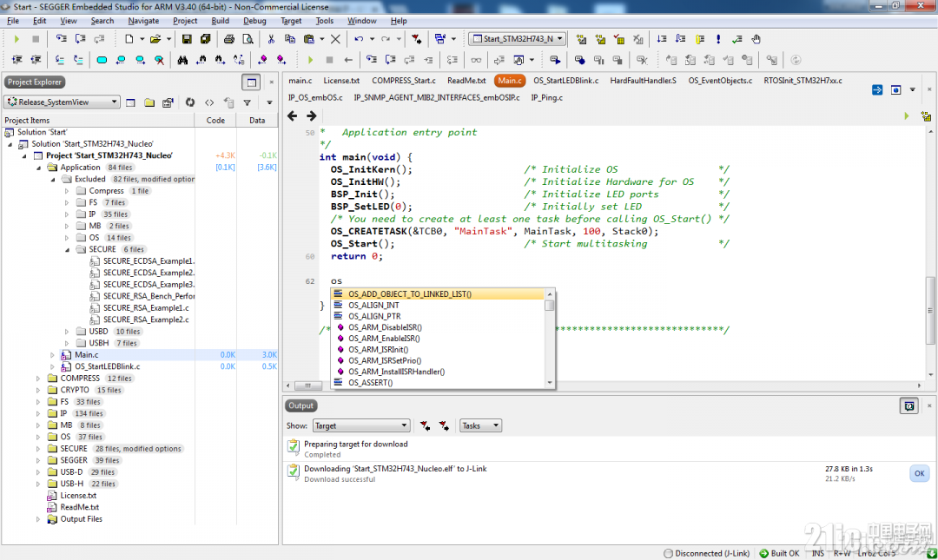938x560 pixels.
Task: Select OS_StartLEDBlink.c in project tree
Action: click(108, 366)
